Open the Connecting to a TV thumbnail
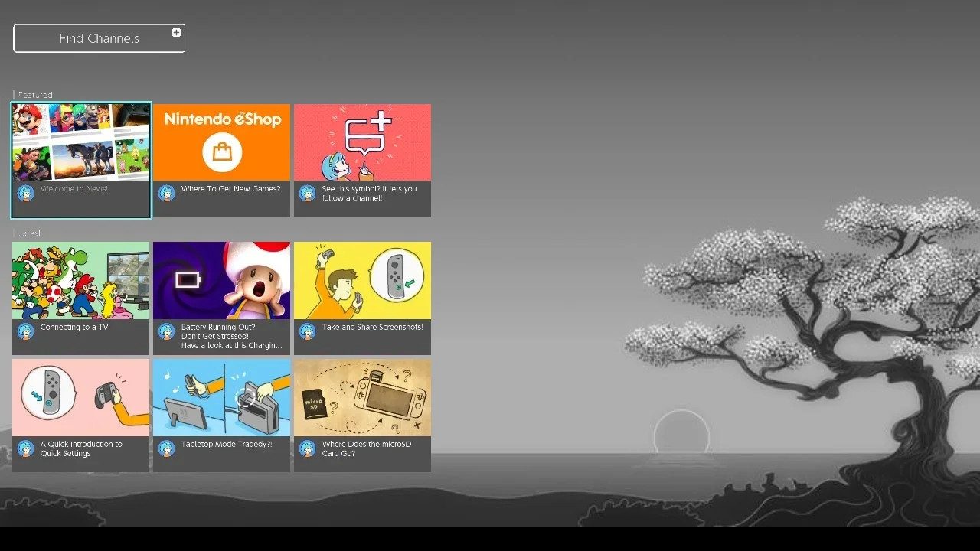Viewport: 980px width, 551px height. 81,280
